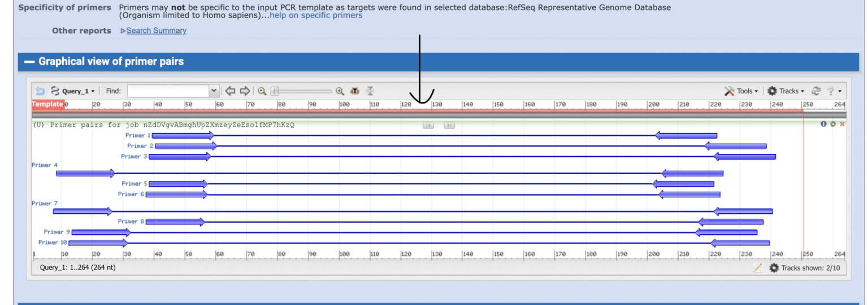Click the flip strands icon
Viewport: 868px width, 305px height.
point(370,91)
